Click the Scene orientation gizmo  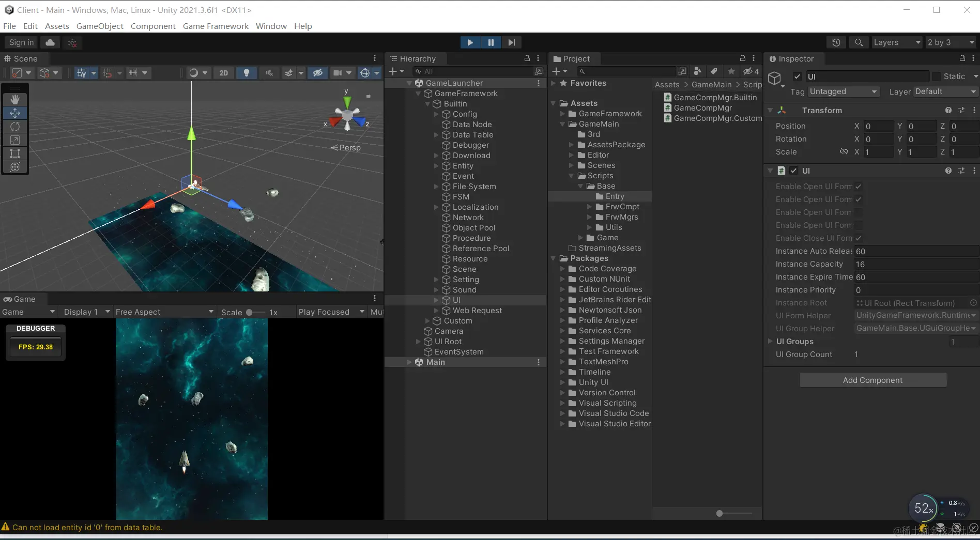pos(347,115)
